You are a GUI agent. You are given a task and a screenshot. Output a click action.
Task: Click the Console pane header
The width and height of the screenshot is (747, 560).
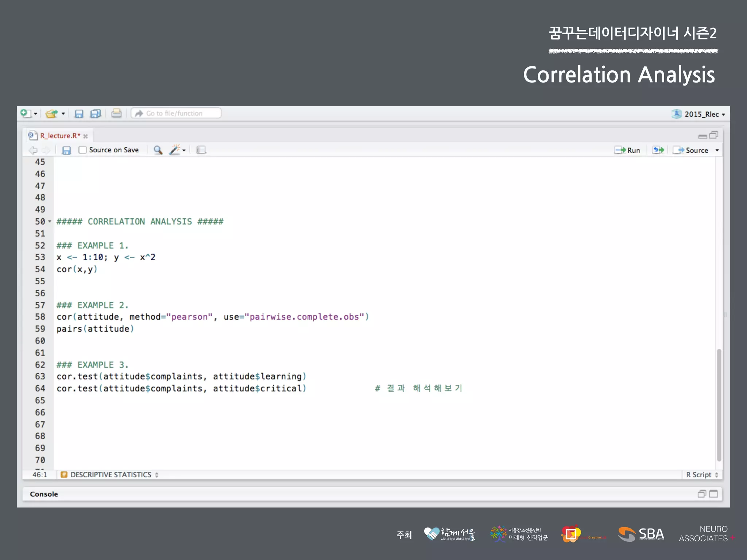point(44,494)
